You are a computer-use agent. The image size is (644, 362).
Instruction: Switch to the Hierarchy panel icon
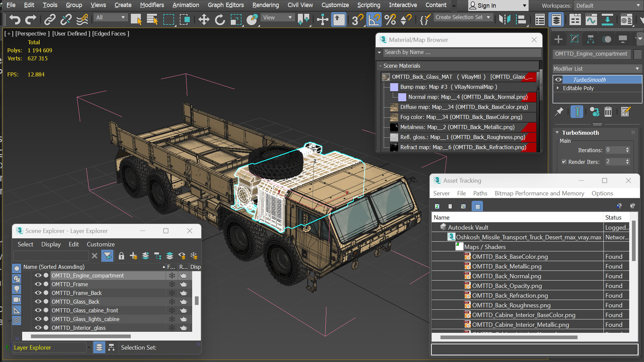click(591, 40)
